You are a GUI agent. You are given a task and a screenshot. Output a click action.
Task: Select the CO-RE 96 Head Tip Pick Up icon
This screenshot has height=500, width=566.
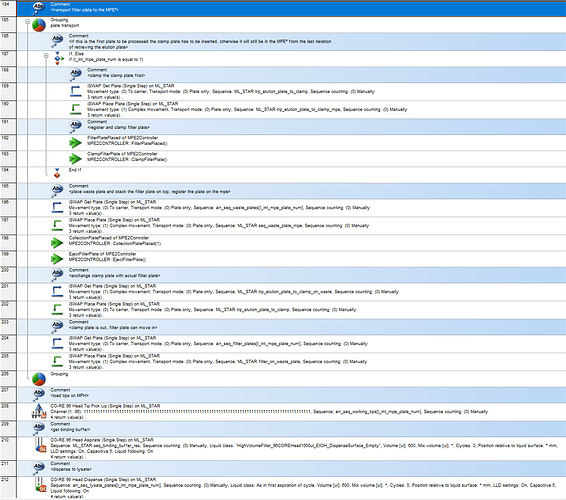[x=39, y=412]
